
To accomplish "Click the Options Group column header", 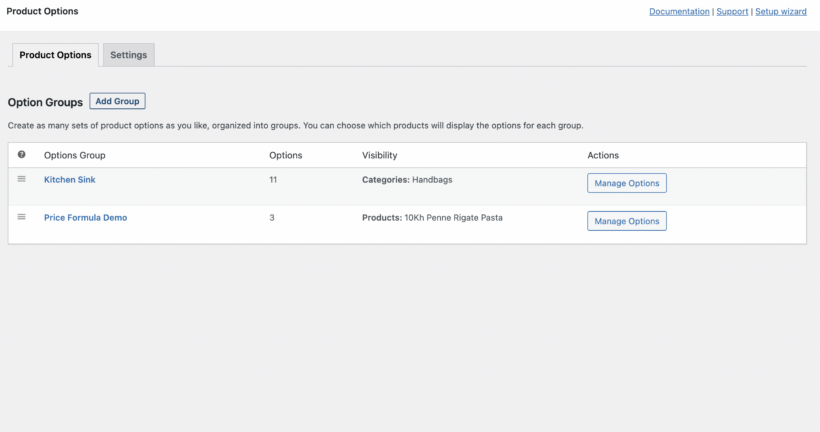I will (74, 155).
